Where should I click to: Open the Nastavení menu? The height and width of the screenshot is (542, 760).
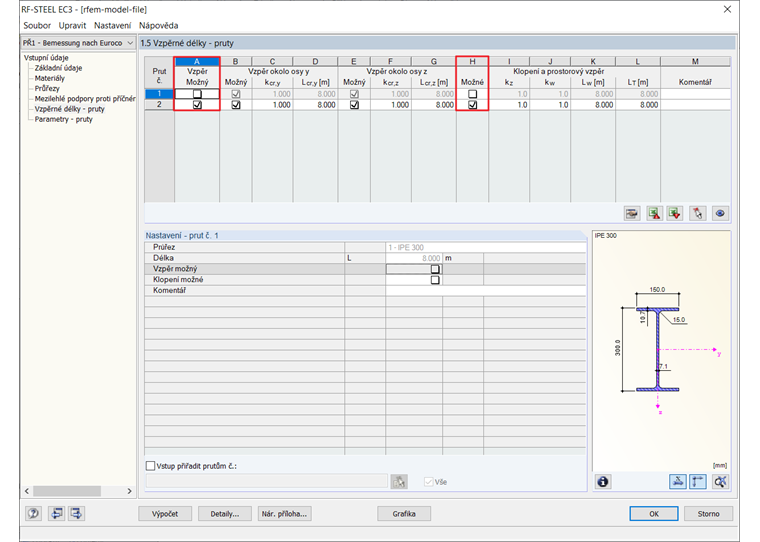pos(112,25)
